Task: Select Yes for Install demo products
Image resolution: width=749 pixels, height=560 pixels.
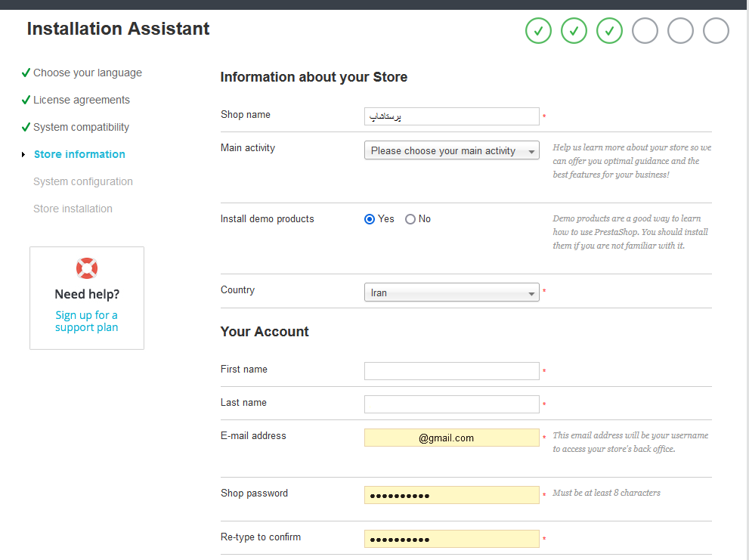Action: 370,219
